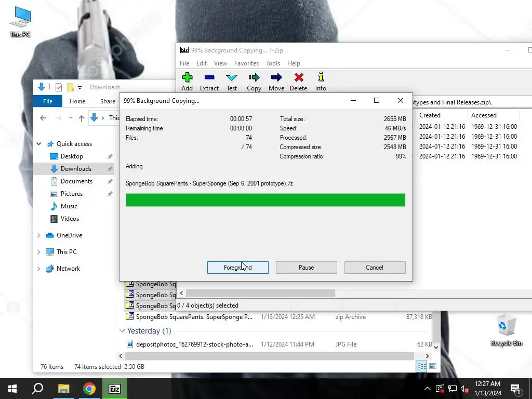Click the Move toolbar icon in 7-Zip
The width and height of the screenshot is (532, 399).
click(276, 82)
